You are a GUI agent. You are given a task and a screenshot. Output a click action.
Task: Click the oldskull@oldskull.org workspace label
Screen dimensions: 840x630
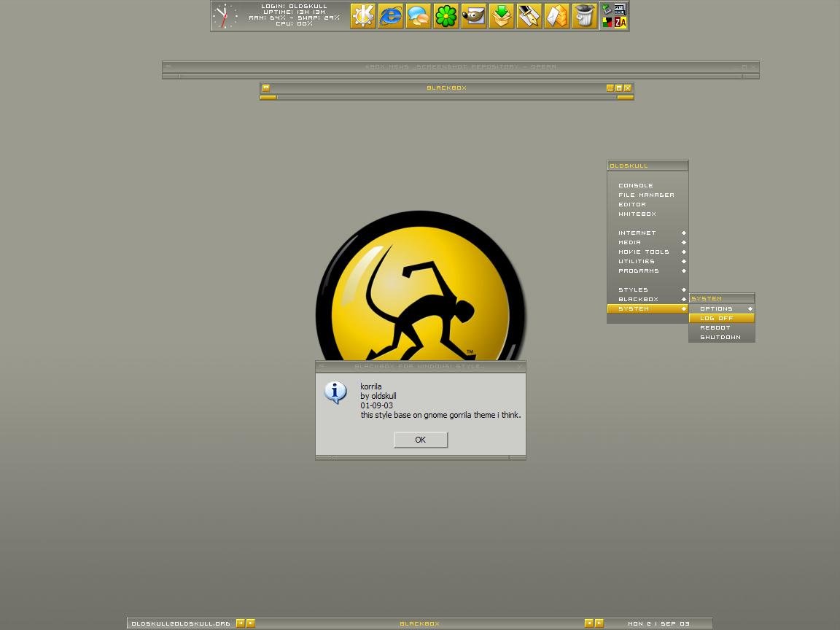(181, 623)
